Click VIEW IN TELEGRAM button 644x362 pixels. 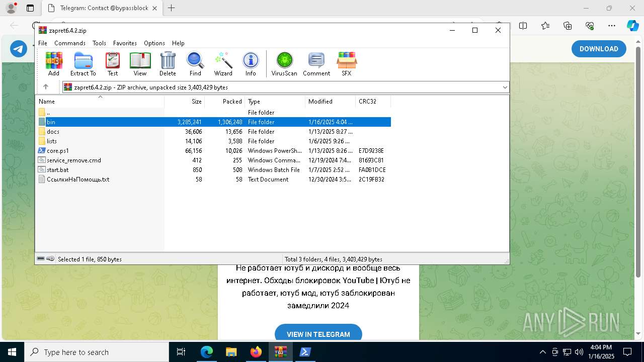318,334
